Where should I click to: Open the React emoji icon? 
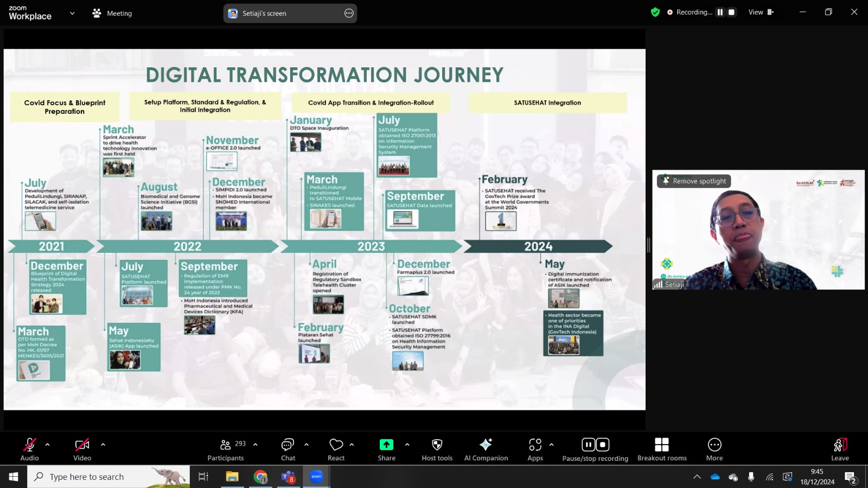[x=336, y=445]
